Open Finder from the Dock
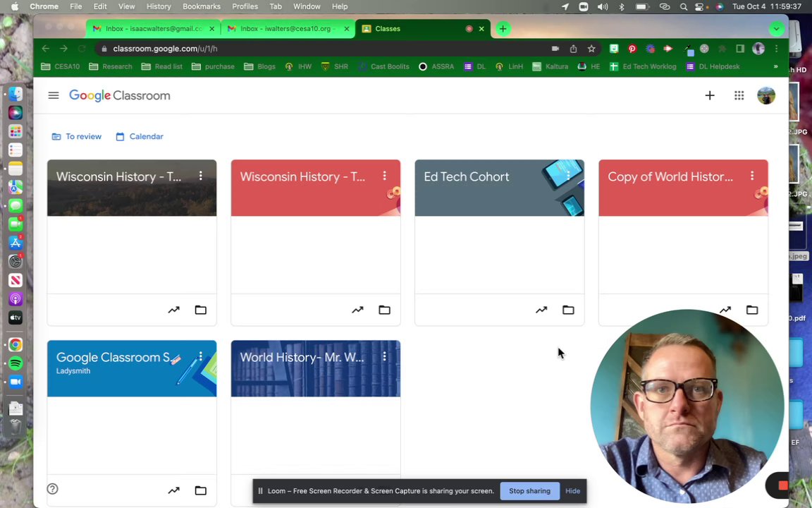812x508 pixels. pyautogui.click(x=16, y=94)
